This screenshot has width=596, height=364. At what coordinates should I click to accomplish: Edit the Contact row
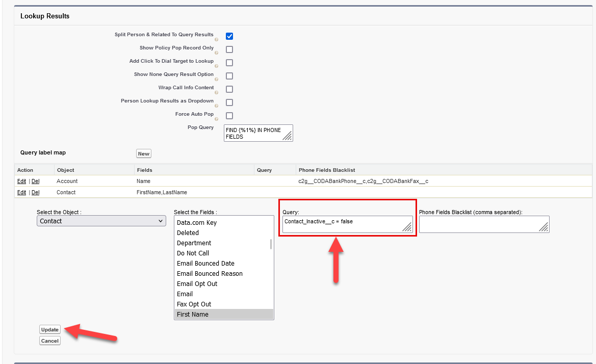21,193
